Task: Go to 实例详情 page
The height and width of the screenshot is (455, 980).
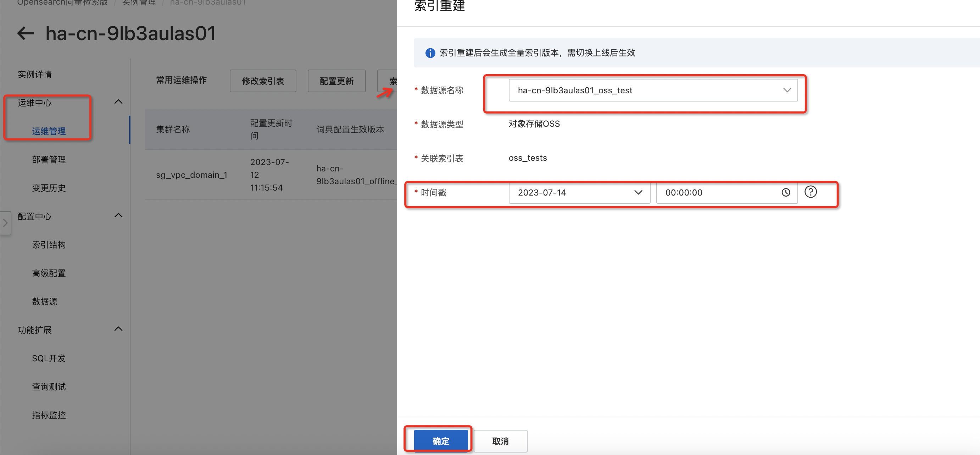Action: [35, 74]
